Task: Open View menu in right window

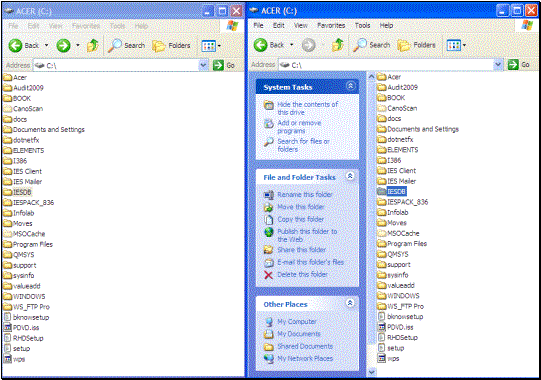Action: (x=301, y=25)
